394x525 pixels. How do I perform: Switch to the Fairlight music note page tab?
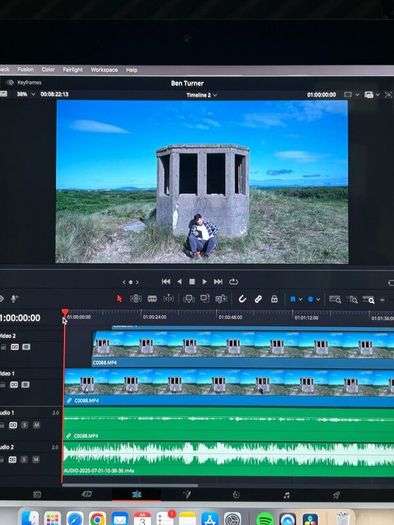pyautogui.click(x=287, y=495)
